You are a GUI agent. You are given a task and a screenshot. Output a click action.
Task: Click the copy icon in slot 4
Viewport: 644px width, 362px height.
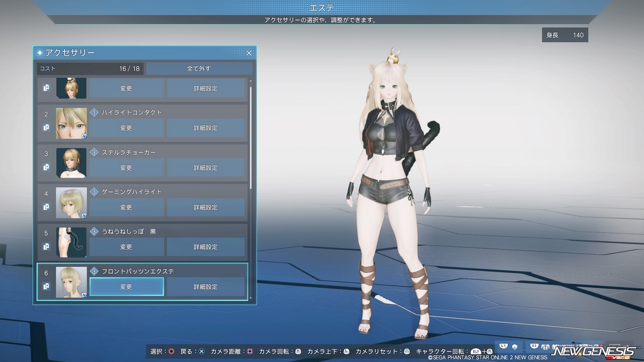pos(46,207)
